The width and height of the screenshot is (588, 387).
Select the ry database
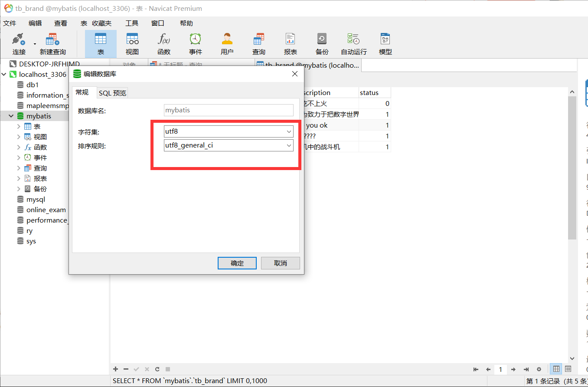click(29, 231)
